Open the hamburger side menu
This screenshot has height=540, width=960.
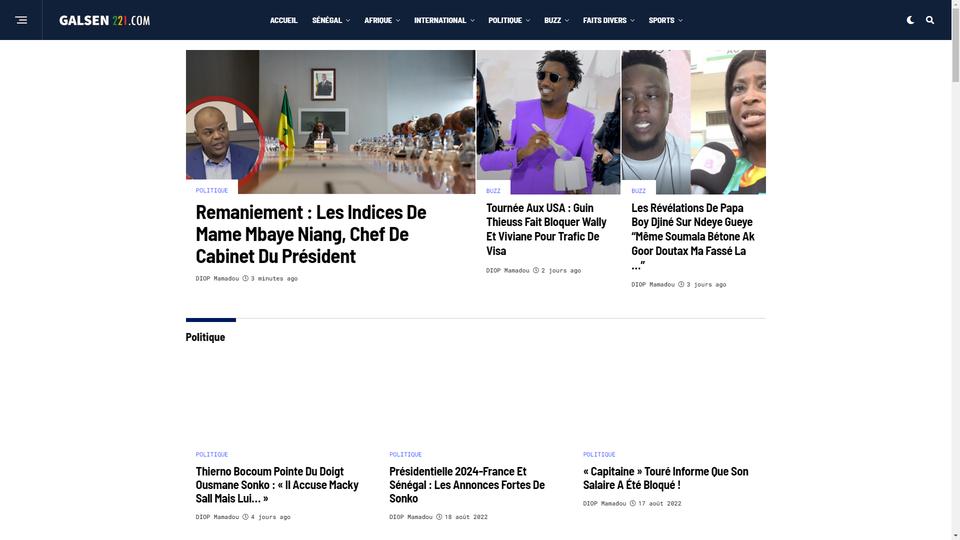coord(21,20)
